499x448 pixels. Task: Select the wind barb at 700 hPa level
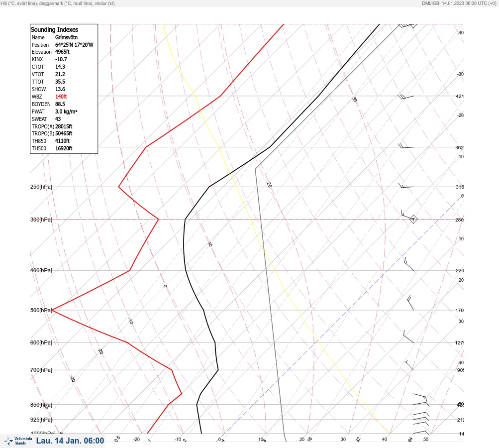[409, 365]
